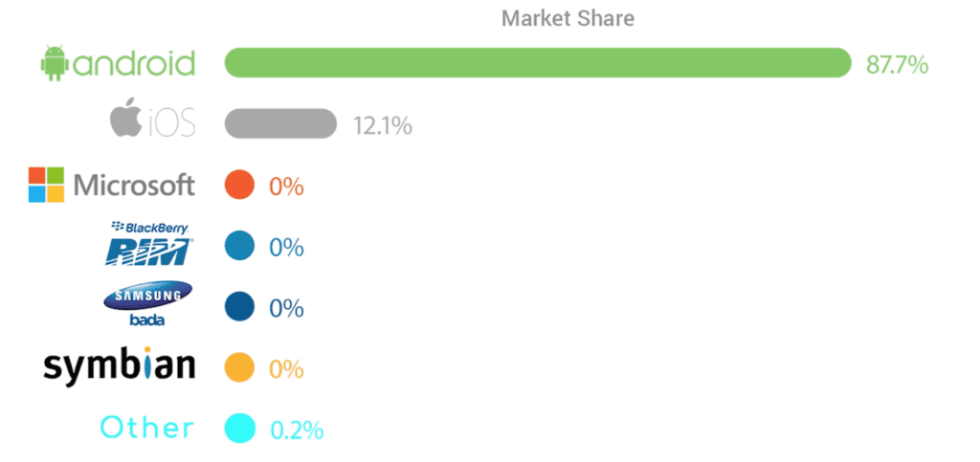Click the BlackBerry RIM logo
Viewport: 980px width, 462px height.
(148, 244)
